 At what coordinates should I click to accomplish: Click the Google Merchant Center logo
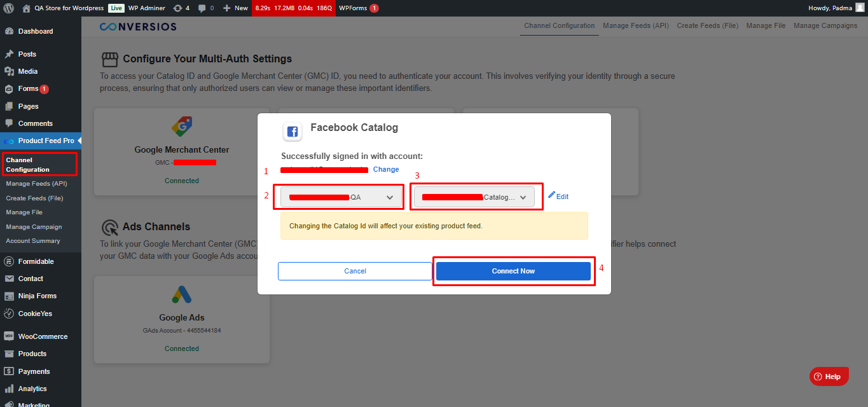point(182,127)
